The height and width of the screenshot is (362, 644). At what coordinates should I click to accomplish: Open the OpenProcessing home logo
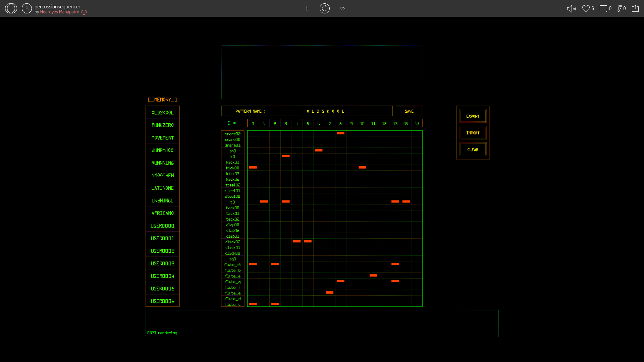tap(11, 8)
